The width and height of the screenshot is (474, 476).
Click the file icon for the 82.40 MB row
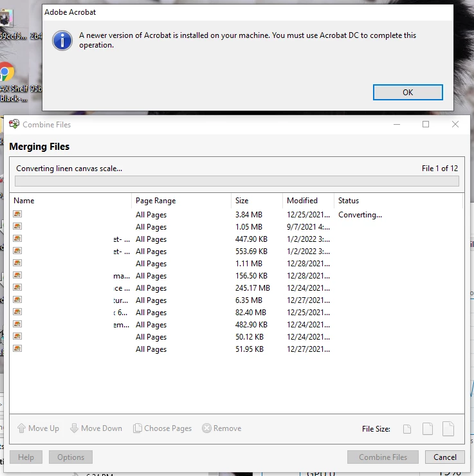(x=17, y=312)
